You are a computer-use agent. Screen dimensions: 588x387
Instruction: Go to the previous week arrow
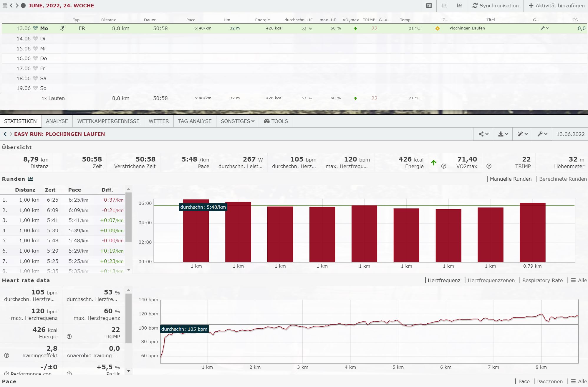pyautogui.click(x=11, y=6)
